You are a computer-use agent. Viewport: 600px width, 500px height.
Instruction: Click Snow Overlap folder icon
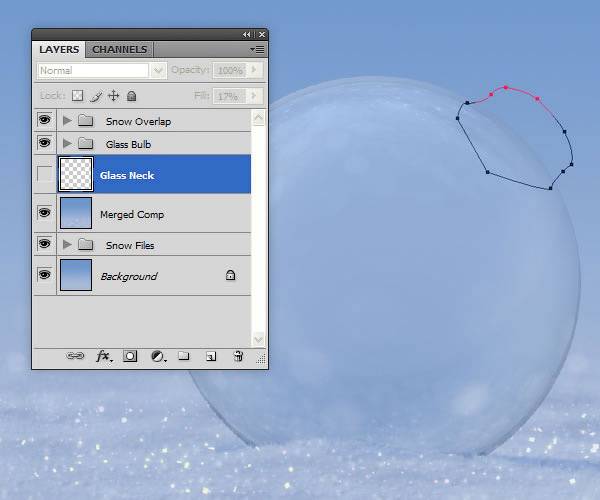(86, 121)
